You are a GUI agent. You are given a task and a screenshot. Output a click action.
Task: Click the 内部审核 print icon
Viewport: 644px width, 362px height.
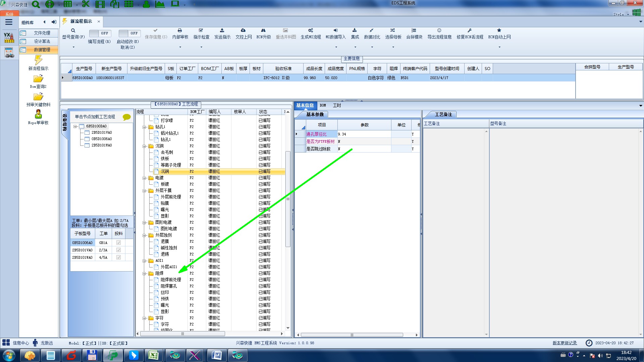[180, 31]
